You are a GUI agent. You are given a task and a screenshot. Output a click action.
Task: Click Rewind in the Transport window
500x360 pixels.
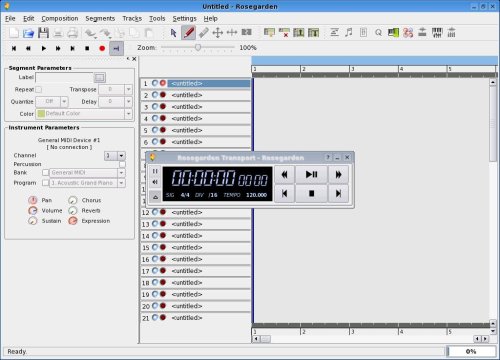coord(284,174)
